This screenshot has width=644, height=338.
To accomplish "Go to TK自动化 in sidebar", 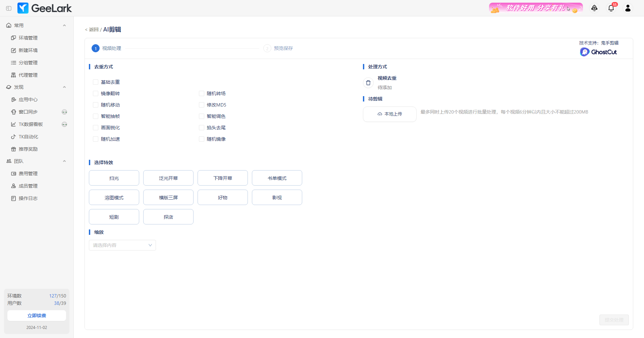I will coord(28,137).
